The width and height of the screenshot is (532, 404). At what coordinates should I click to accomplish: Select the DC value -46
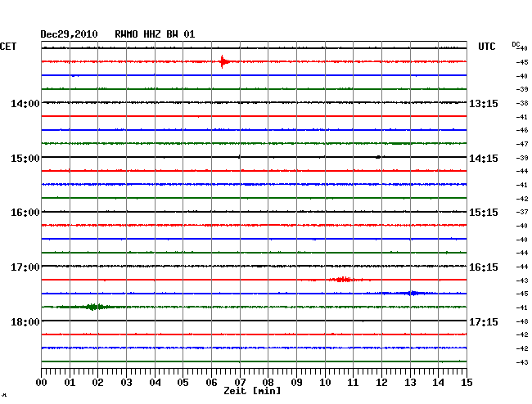point(522,130)
